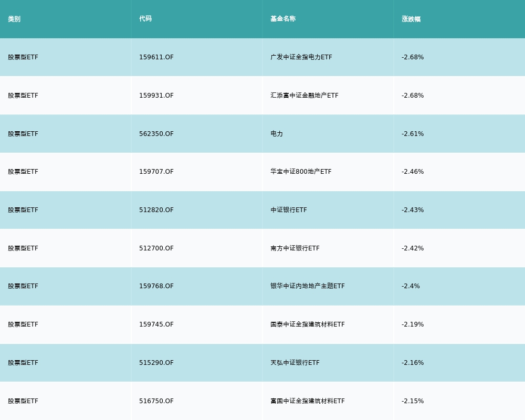Select fund code 159611.OF
525x420 pixels.
click(156, 57)
